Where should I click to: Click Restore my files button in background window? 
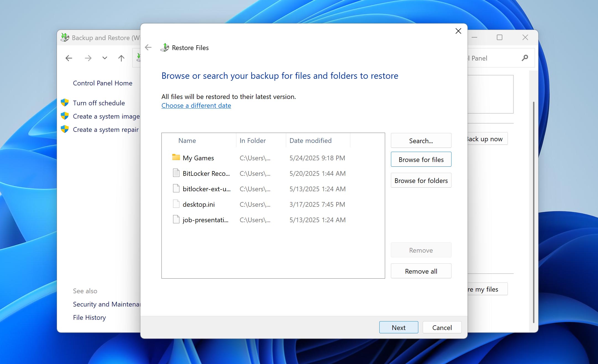[x=487, y=289]
